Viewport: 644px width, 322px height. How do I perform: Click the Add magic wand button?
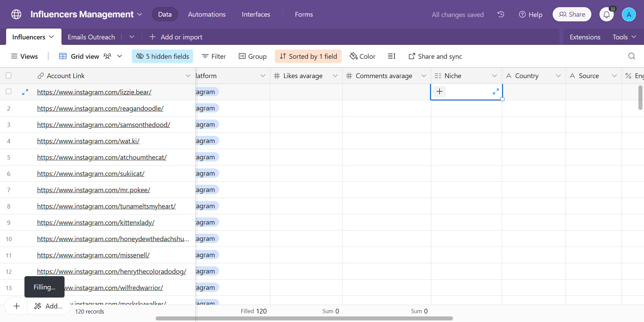49,306
